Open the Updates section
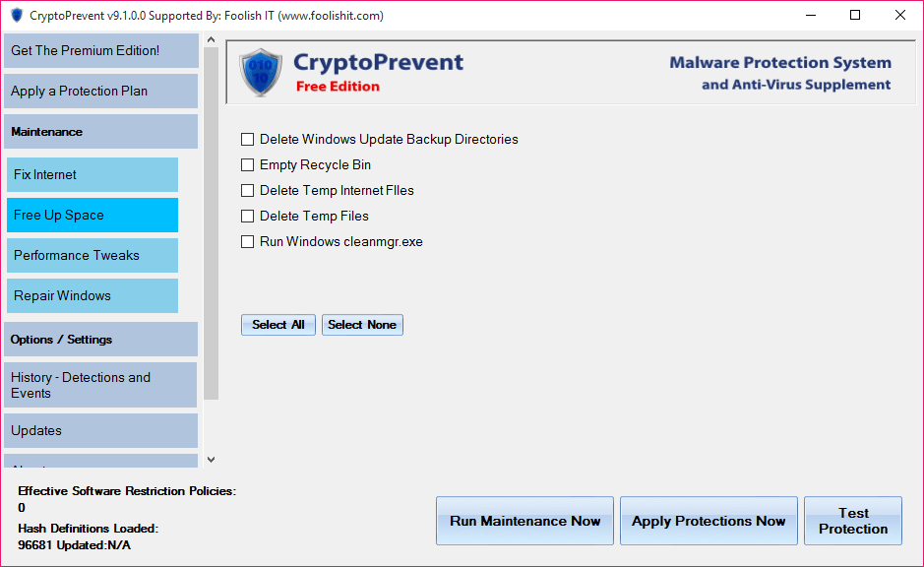The height and width of the screenshot is (567, 924). pyautogui.click(x=100, y=430)
